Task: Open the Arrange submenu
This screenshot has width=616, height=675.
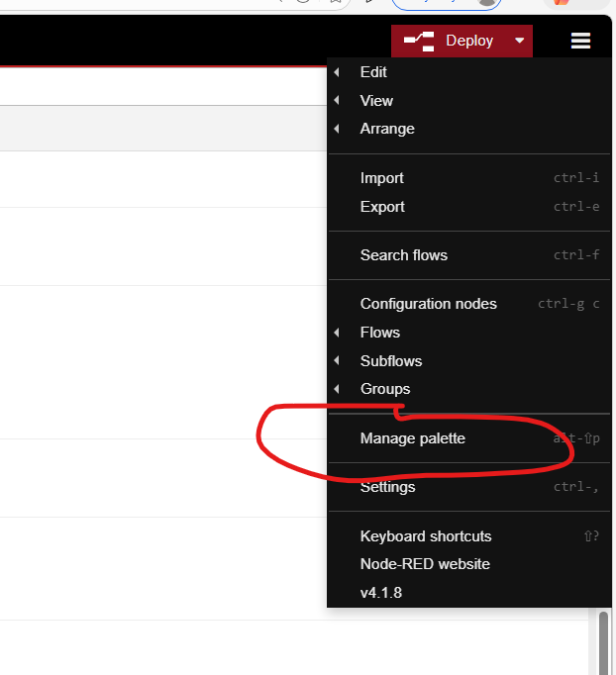Action: 387,129
